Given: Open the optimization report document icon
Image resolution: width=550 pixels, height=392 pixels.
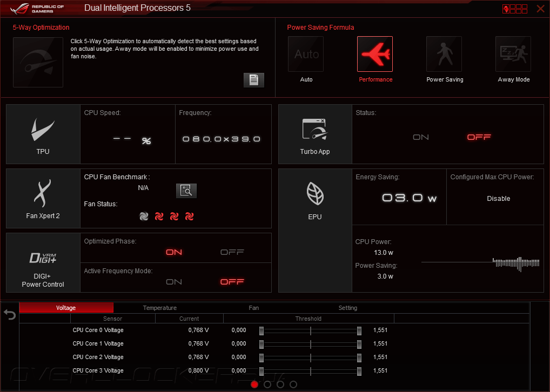Looking at the screenshot, I should point(253,80).
